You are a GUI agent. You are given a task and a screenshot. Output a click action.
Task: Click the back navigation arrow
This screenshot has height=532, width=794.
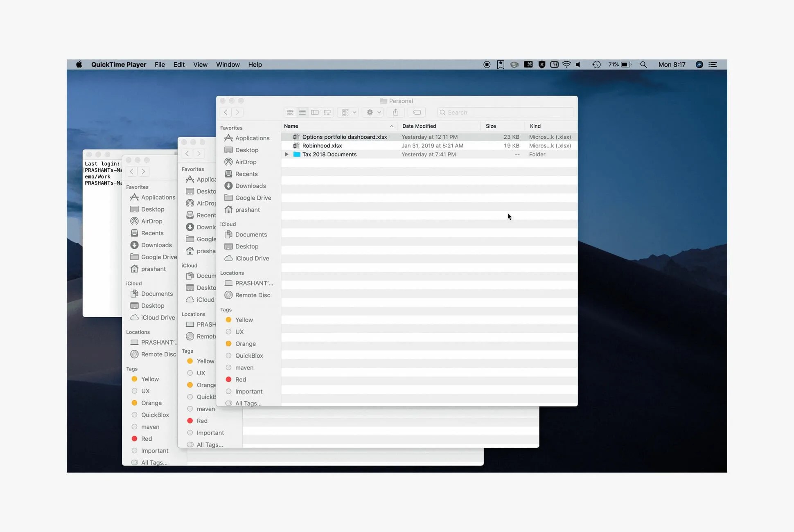coord(226,112)
